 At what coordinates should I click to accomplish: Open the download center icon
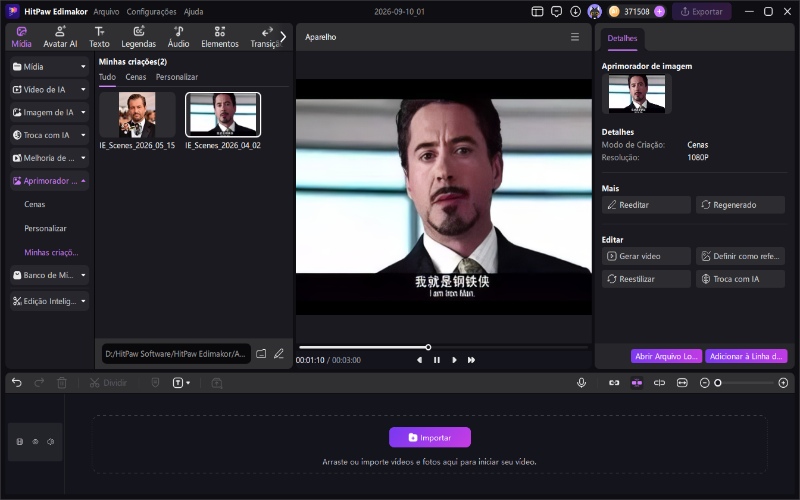point(576,11)
